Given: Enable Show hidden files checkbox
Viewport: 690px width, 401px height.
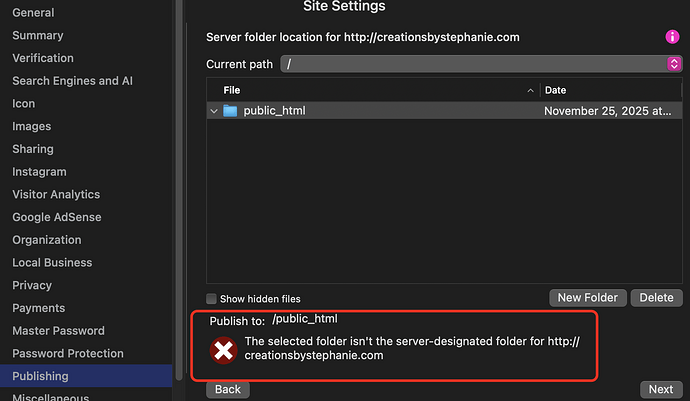Looking at the screenshot, I should pyautogui.click(x=211, y=299).
